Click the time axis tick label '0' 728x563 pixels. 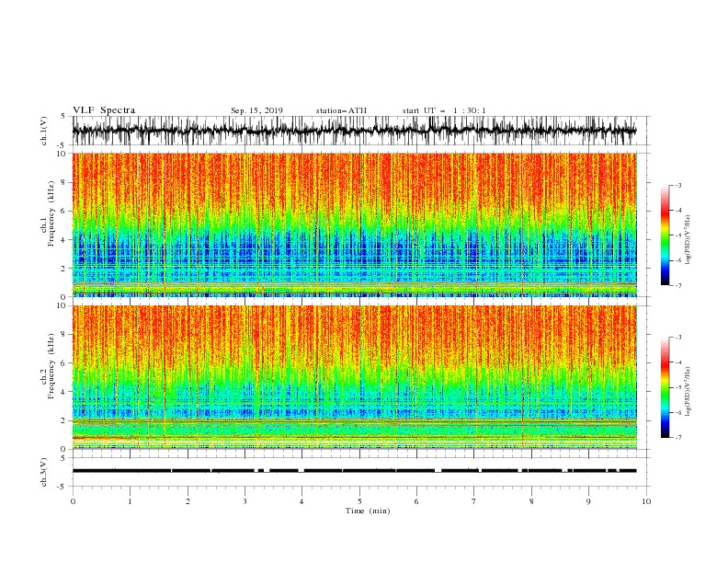pos(73,501)
